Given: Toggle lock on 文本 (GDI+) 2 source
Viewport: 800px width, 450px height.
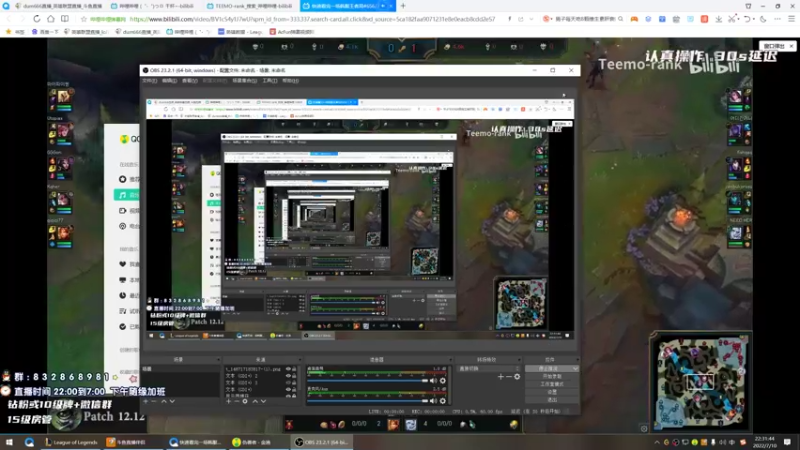Looking at the screenshot, I should point(294,376).
